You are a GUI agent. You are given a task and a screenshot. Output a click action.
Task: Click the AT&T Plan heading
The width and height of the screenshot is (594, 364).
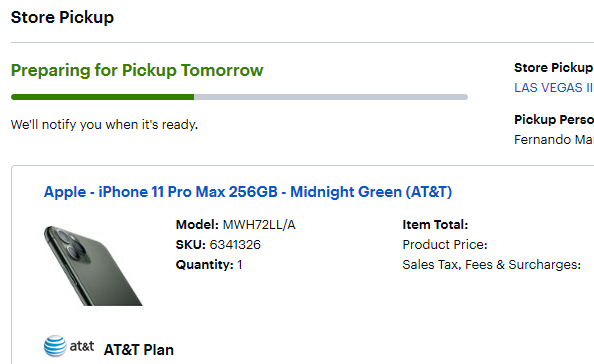tap(139, 350)
